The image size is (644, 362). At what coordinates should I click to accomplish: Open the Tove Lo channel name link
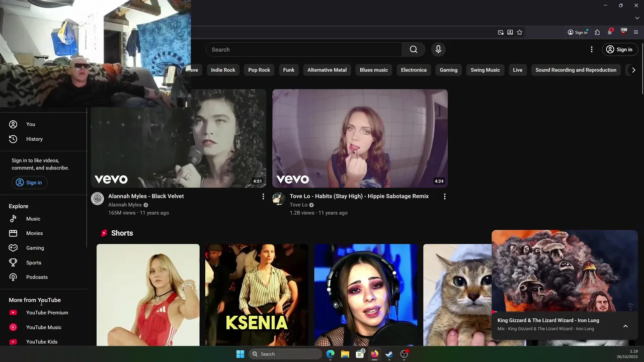(x=298, y=205)
